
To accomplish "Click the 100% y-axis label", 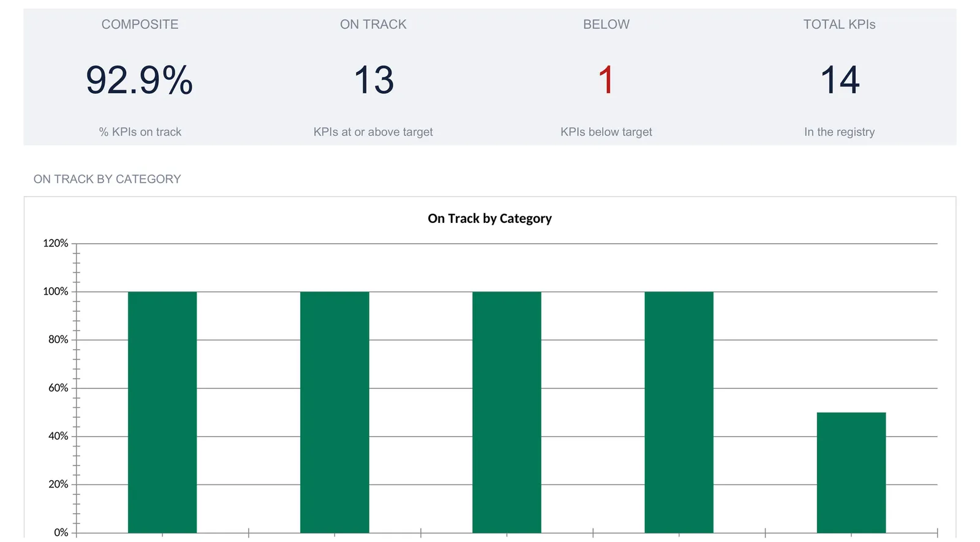I will pyautogui.click(x=56, y=292).
